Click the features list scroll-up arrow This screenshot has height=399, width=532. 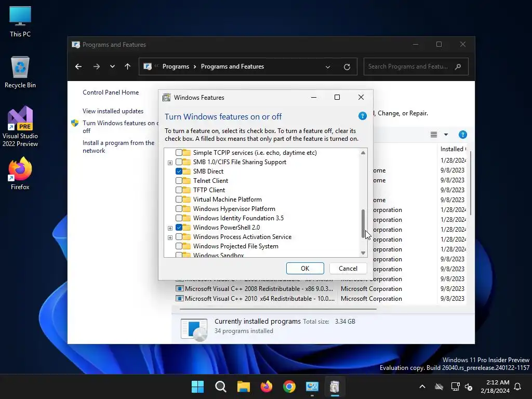(363, 153)
